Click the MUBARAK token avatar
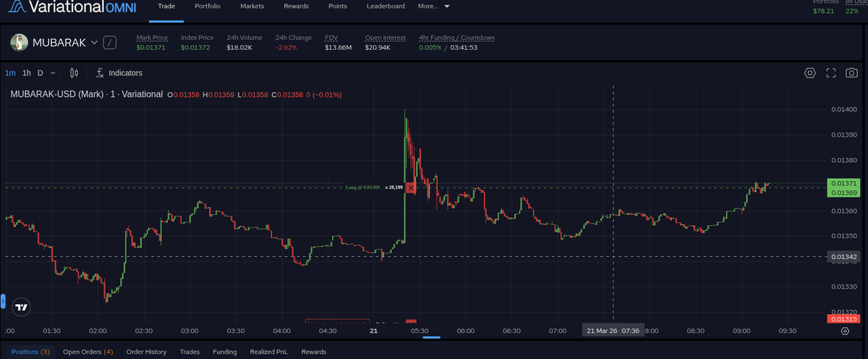Image resolution: width=868 pixels, height=359 pixels. [x=19, y=43]
